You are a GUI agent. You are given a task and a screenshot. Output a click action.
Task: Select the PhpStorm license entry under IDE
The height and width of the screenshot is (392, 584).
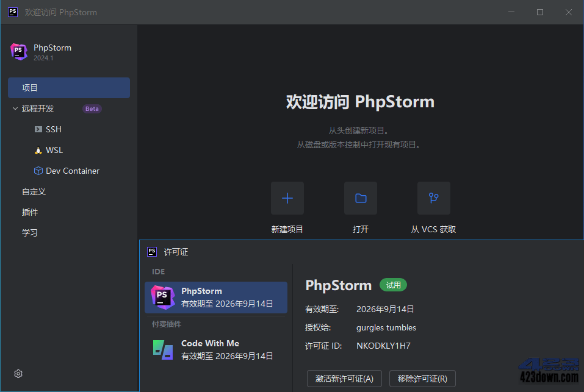coord(216,297)
